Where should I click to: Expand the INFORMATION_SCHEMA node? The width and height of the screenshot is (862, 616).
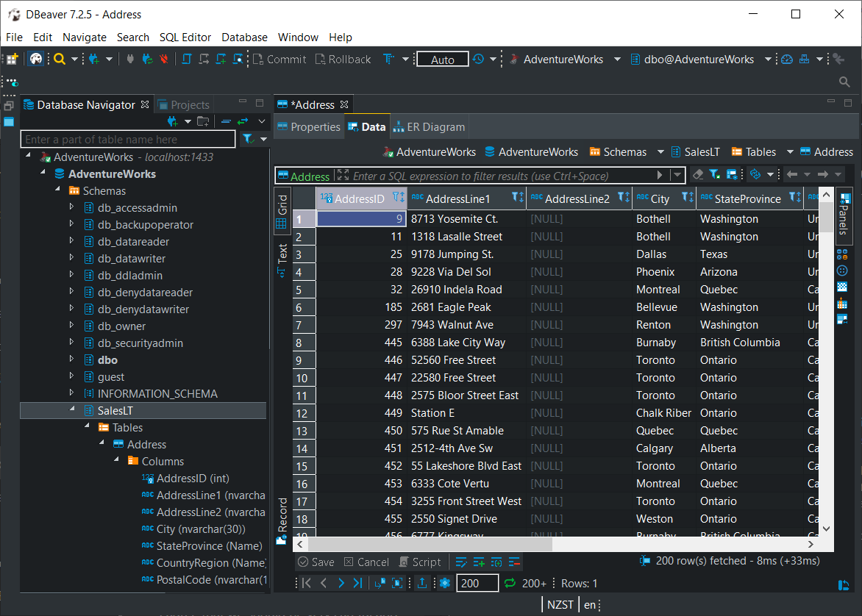(x=71, y=393)
